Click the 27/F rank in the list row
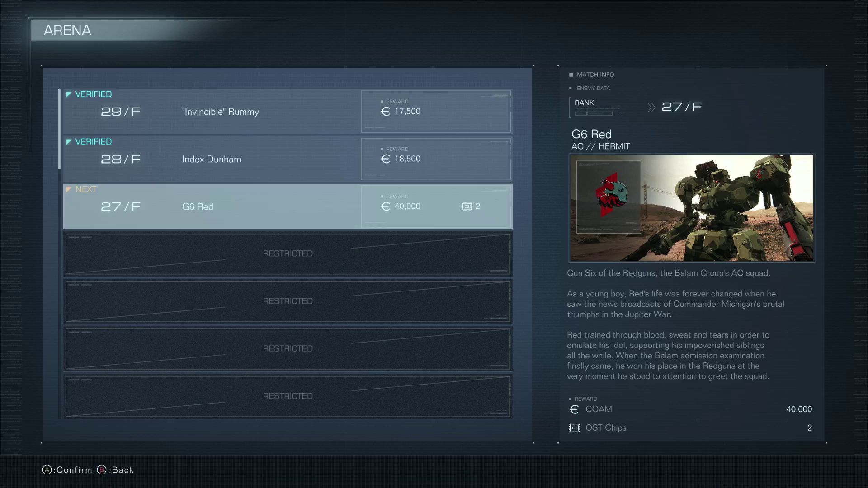The width and height of the screenshot is (868, 488). coord(120,206)
